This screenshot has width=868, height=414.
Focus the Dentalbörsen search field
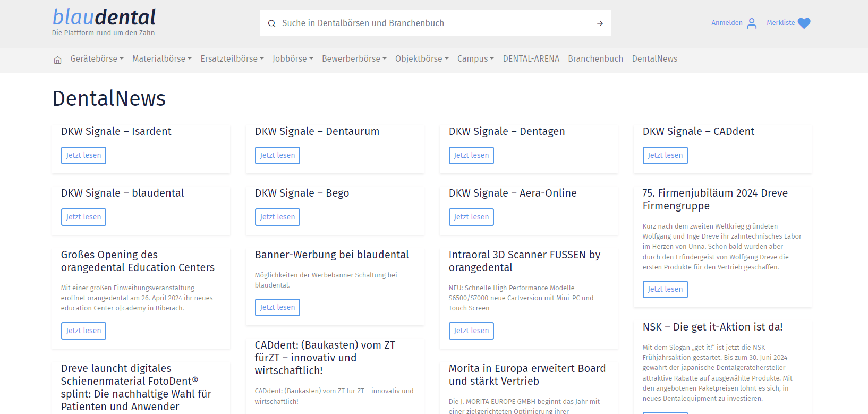(x=436, y=23)
